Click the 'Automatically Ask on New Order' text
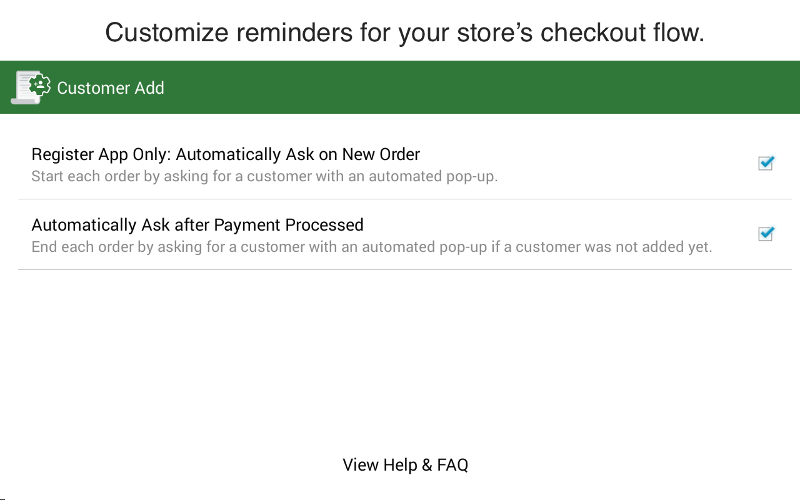800x500 pixels. click(x=298, y=154)
